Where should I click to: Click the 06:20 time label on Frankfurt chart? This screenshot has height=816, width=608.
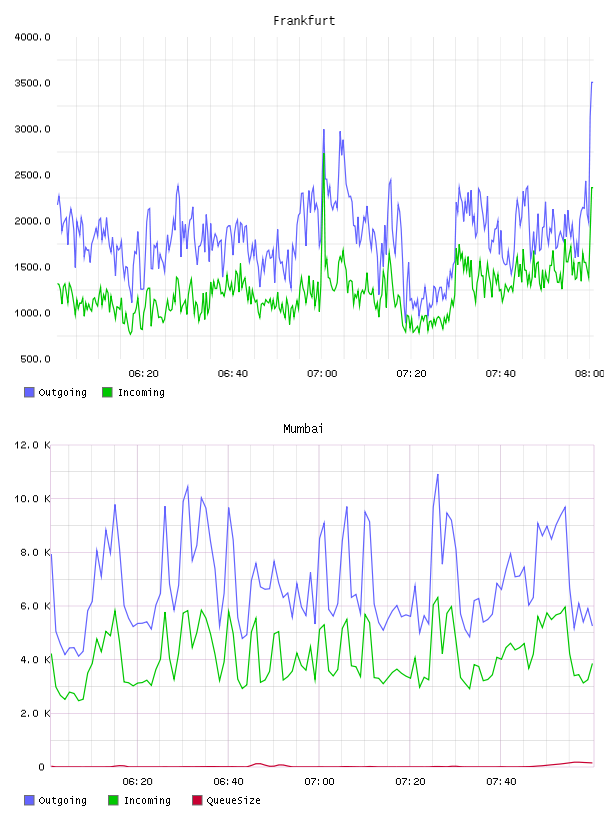(143, 374)
